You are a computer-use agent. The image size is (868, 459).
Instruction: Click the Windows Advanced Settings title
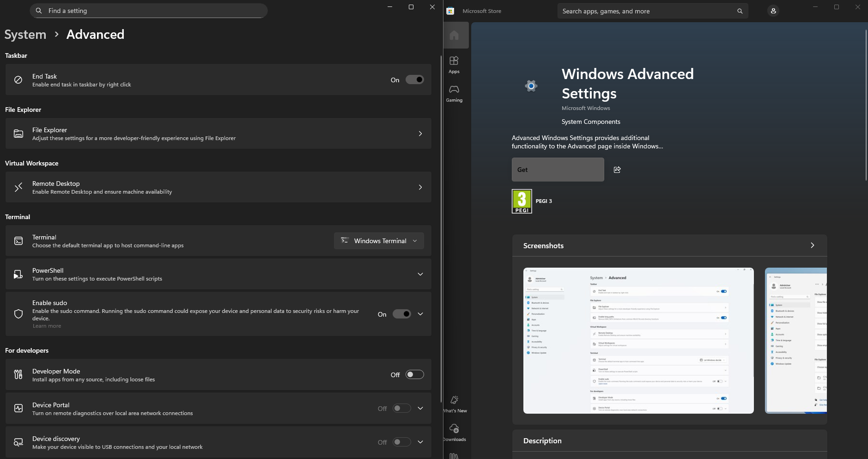628,84
